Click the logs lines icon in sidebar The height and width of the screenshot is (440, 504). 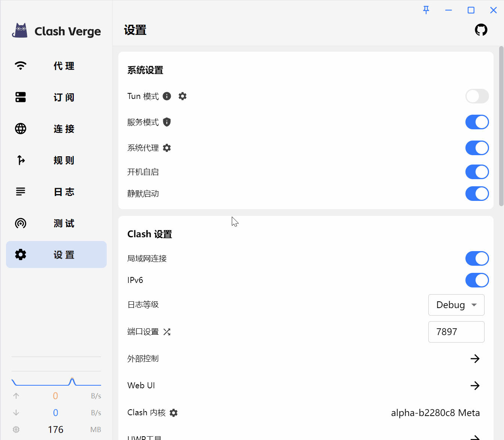tap(21, 192)
